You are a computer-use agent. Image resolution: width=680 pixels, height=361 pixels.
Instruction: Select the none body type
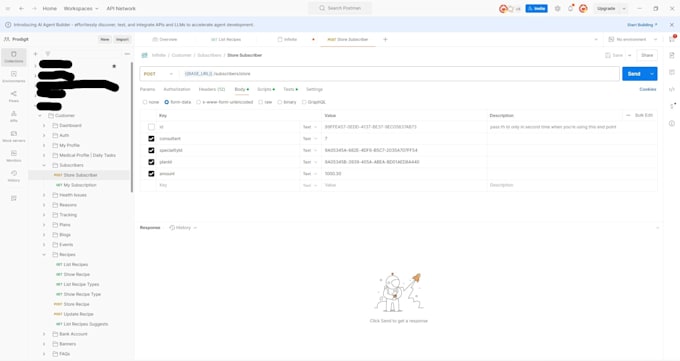145,102
